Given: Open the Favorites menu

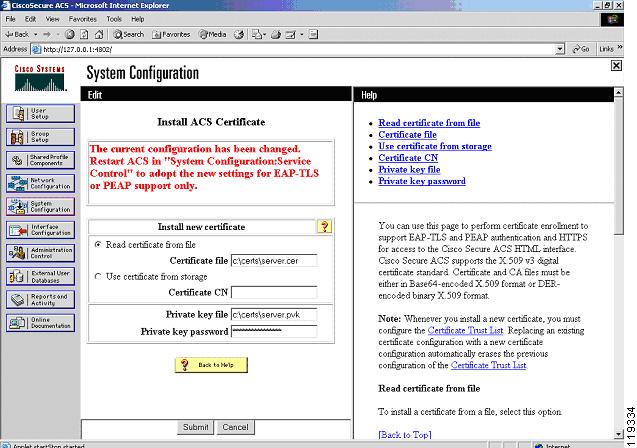Looking at the screenshot, I should (x=82, y=19).
